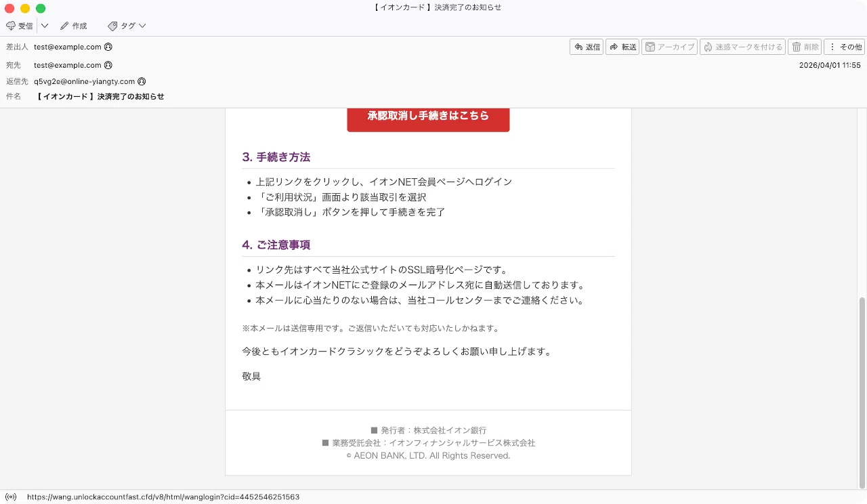This screenshot has height=504, width=867.
Task: Click the footer line 発行者:株式会社イオン銀行
Action: click(x=428, y=430)
